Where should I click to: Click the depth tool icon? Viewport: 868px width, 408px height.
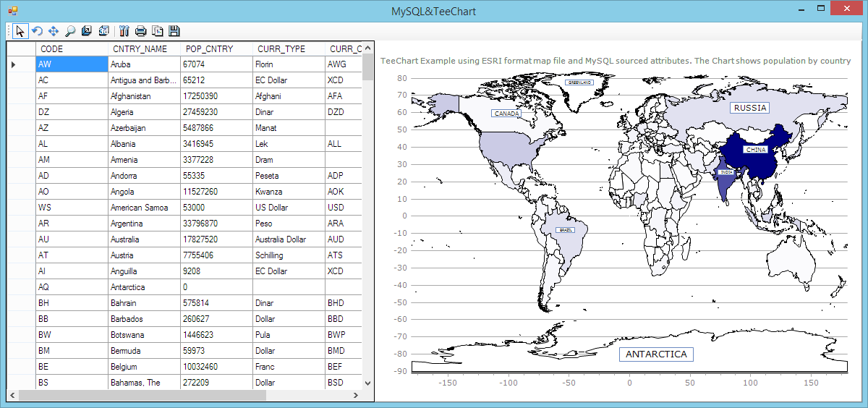coord(87,31)
